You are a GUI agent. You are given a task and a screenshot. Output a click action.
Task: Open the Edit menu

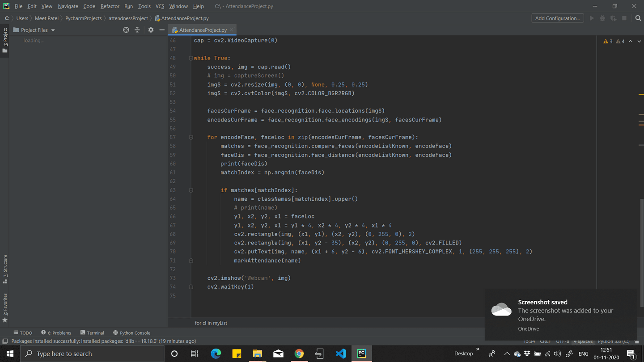[32, 6]
